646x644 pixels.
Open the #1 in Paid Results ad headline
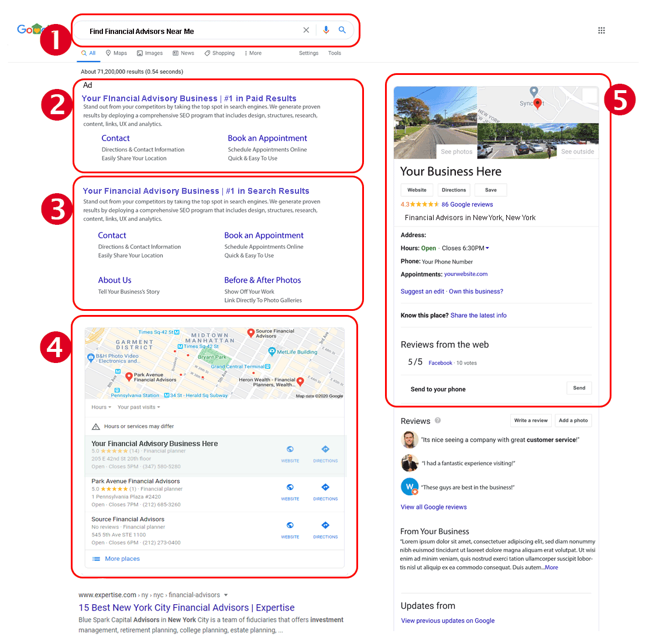coord(189,98)
